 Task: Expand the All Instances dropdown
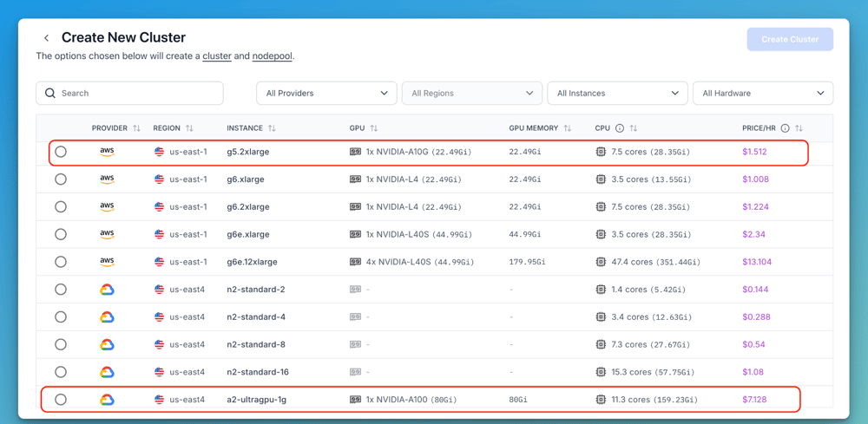(617, 94)
